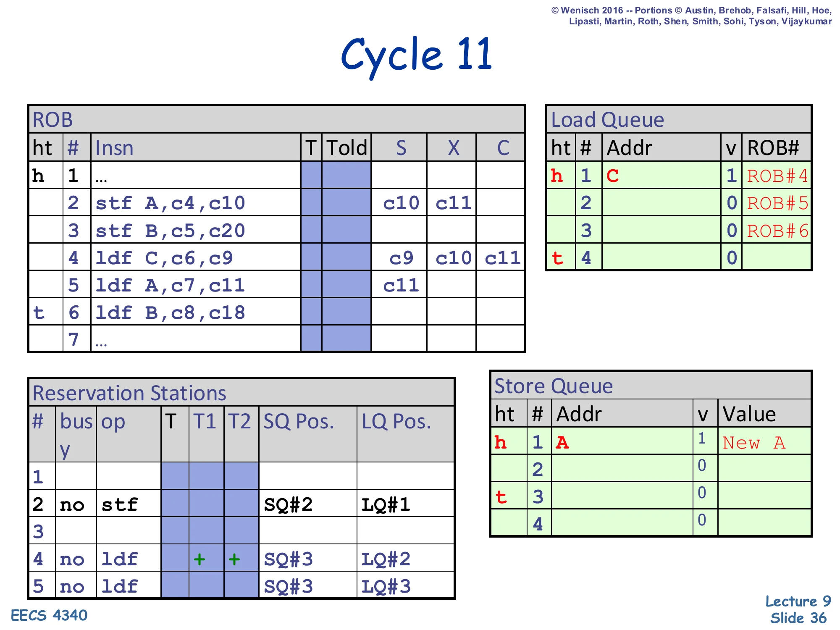Click 'ROB#5' in the Load Queue
The height and width of the screenshot is (630, 840).
777,203
